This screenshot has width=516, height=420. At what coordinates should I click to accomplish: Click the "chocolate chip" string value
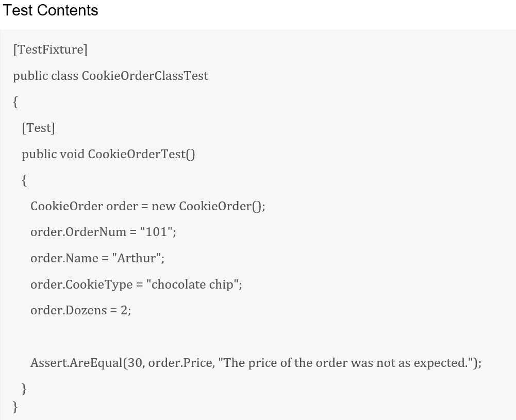click(192, 284)
